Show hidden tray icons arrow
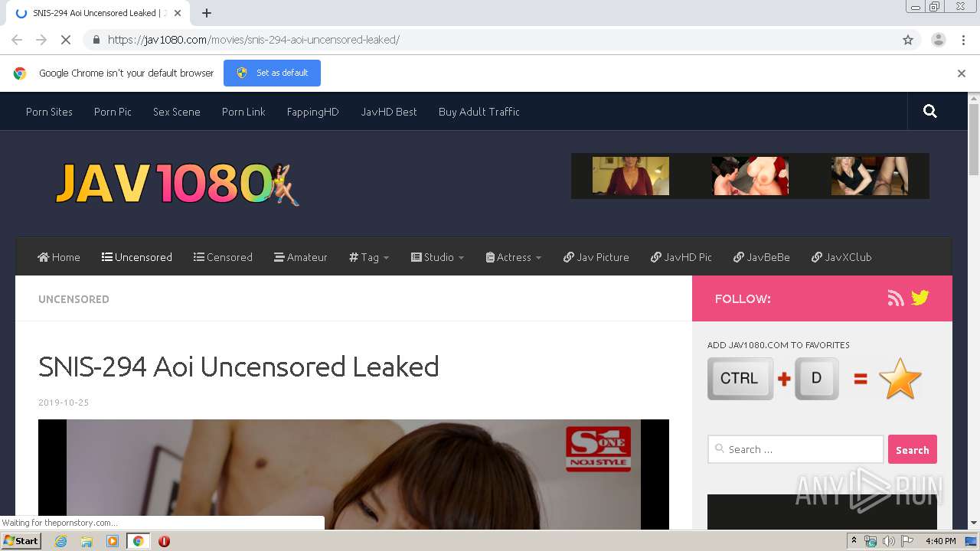 click(x=854, y=540)
